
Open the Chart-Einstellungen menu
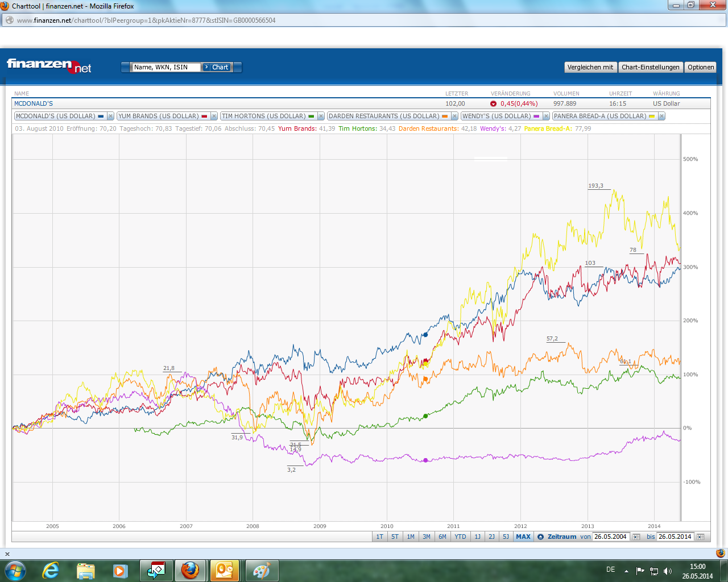tap(651, 67)
